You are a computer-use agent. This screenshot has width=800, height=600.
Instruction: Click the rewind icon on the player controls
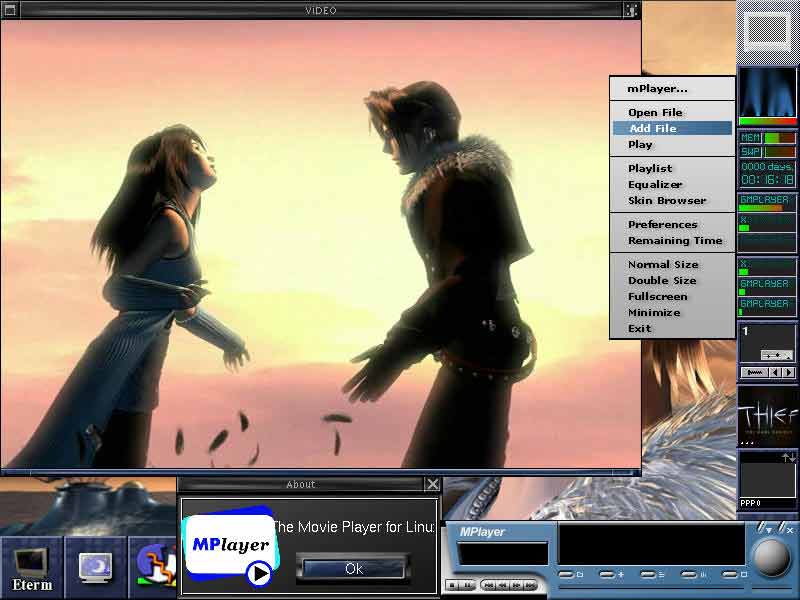point(501,583)
